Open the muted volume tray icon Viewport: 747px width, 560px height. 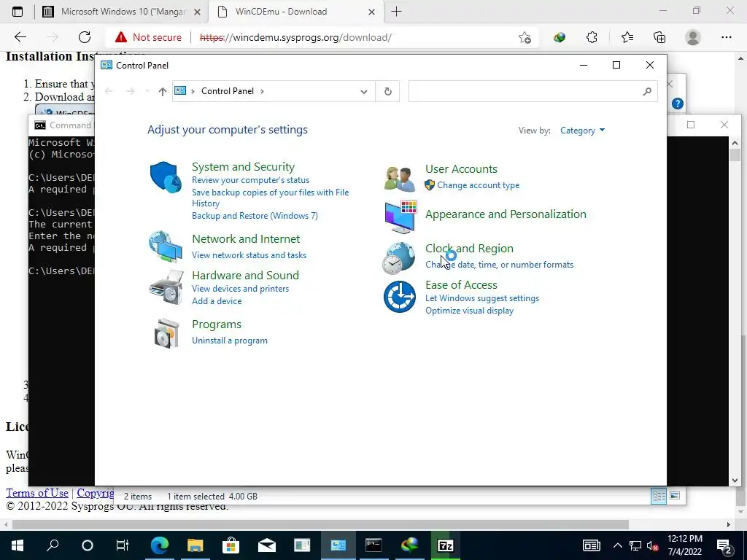653,545
